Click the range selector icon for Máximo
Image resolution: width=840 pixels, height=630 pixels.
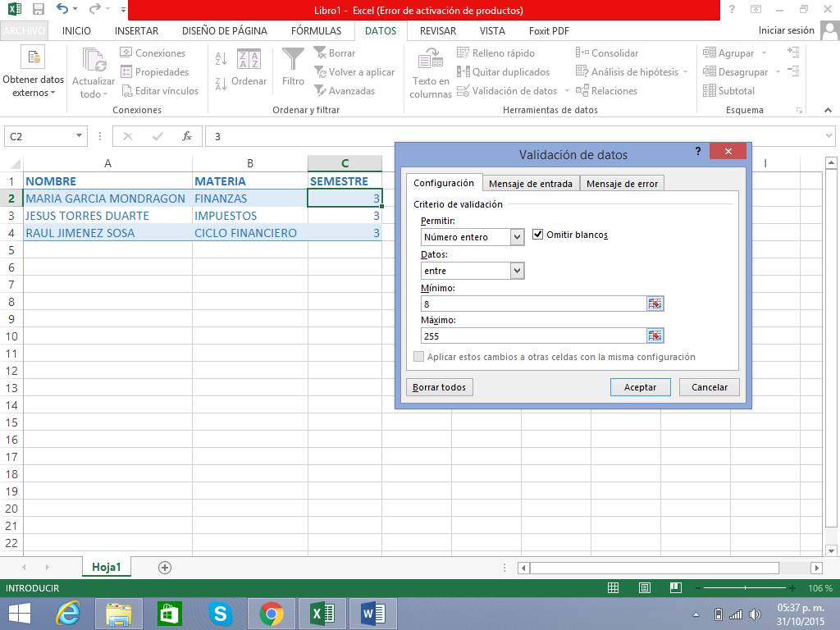tap(655, 336)
